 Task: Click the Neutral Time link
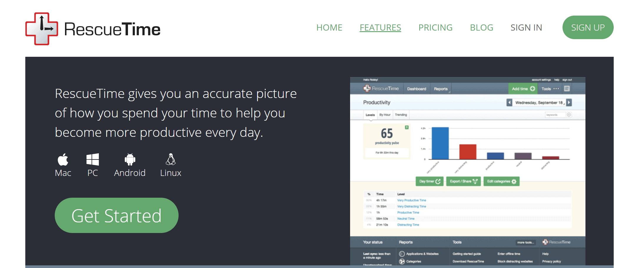click(x=406, y=219)
